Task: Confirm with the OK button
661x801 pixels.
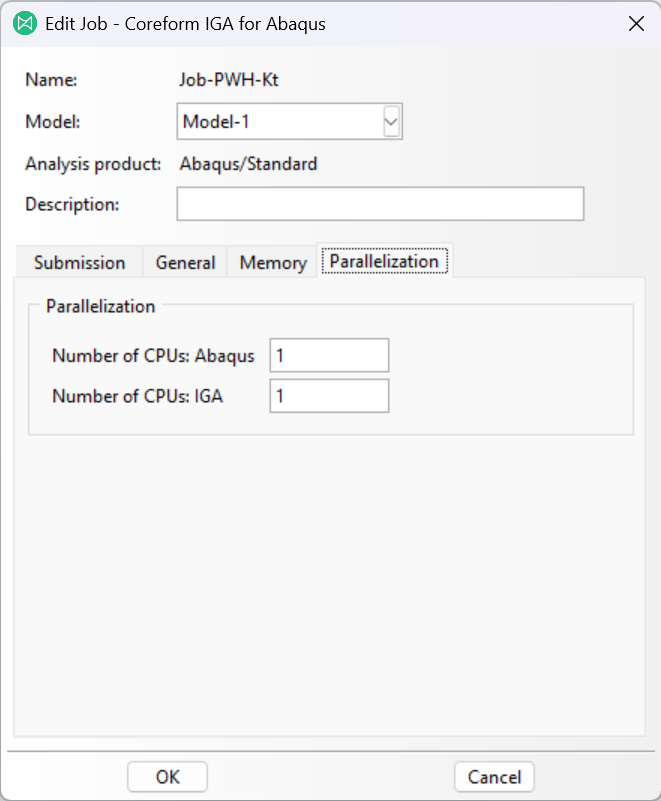Action: (x=168, y=777)
